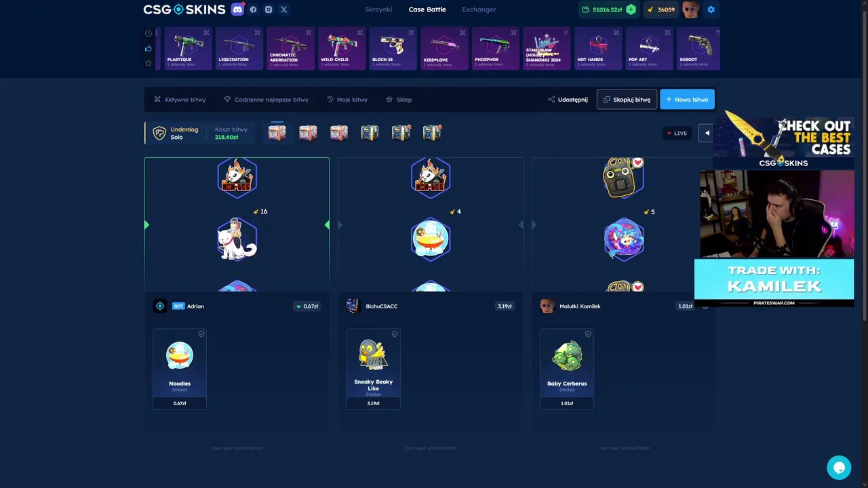
Task: Click player name Malutki Kamilek
Action: pos(580,306)
